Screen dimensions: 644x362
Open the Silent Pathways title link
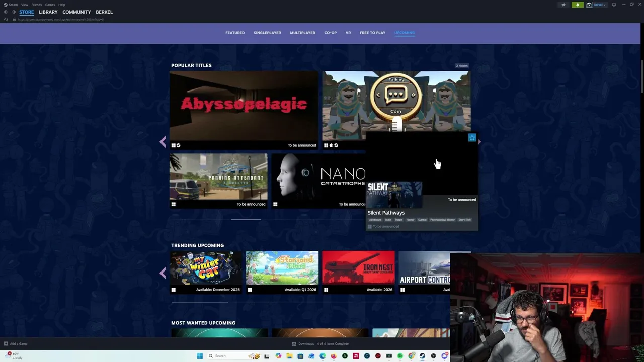point(386,213)
